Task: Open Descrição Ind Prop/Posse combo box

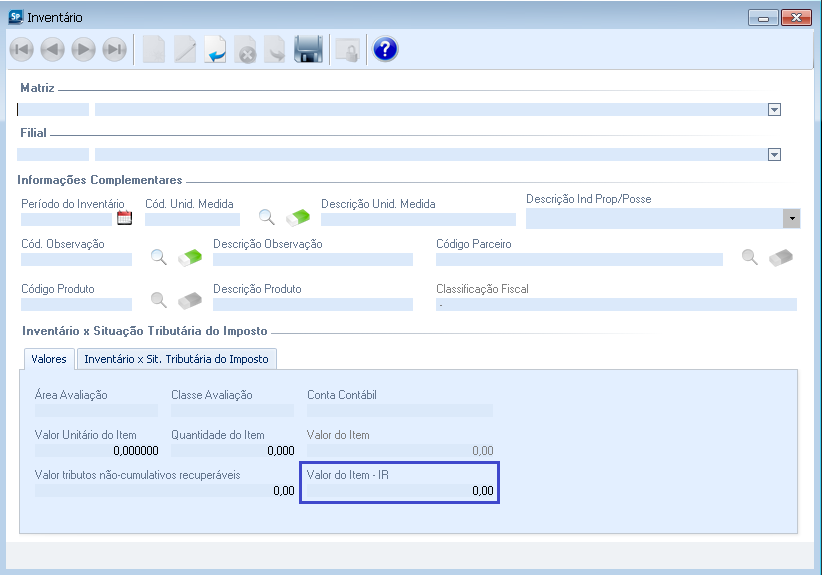Action: (791, 218)
